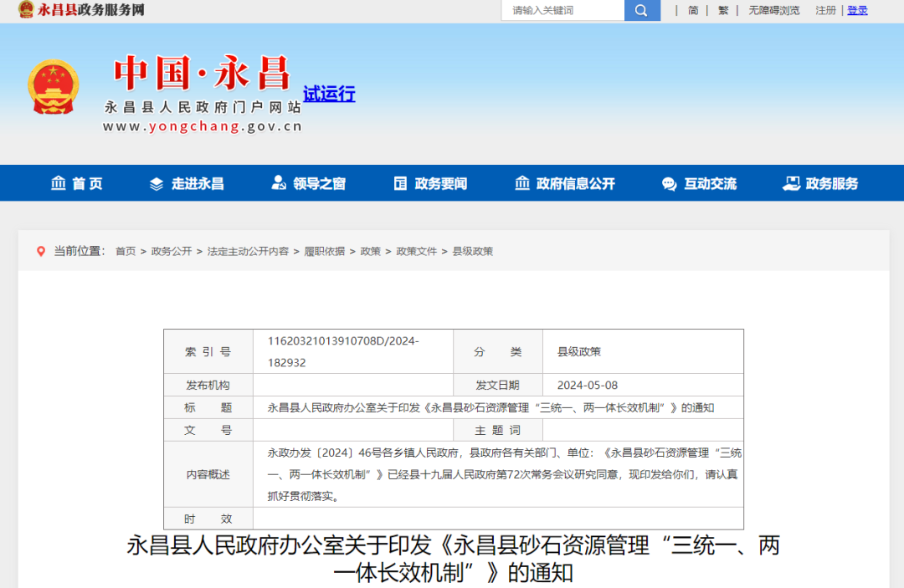
Task: Switch to Simplified Chinese via 简
Action: click(x=693, y=10)
